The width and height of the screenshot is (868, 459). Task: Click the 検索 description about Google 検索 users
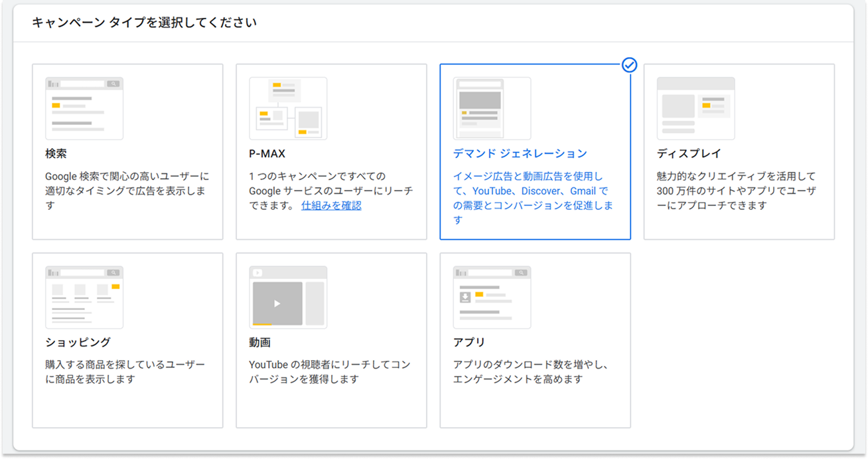(127, 191)
